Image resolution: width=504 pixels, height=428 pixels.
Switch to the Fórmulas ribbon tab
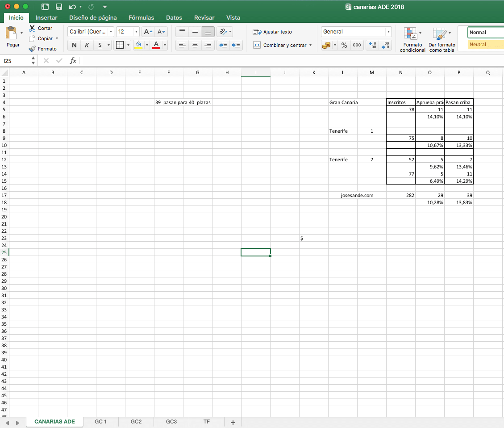[141, 18]
